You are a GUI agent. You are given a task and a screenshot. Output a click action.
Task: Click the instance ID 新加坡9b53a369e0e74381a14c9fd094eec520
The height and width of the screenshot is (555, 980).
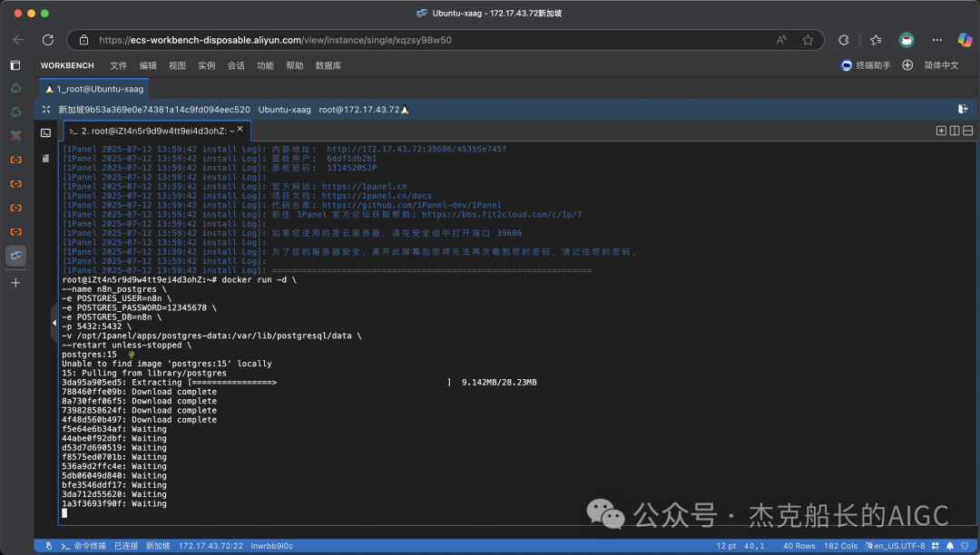point(154,109)
